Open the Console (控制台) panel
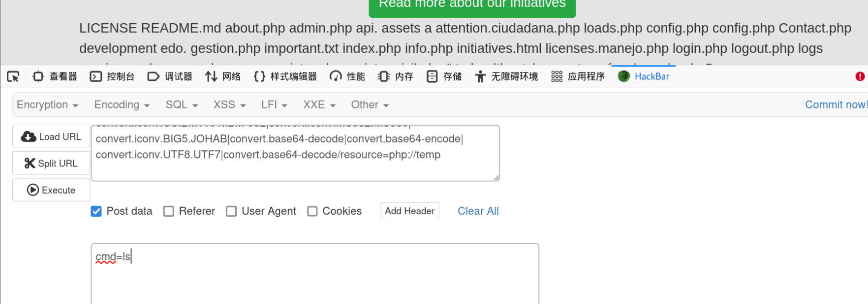 pyautogui.click(x=112, y=76)
